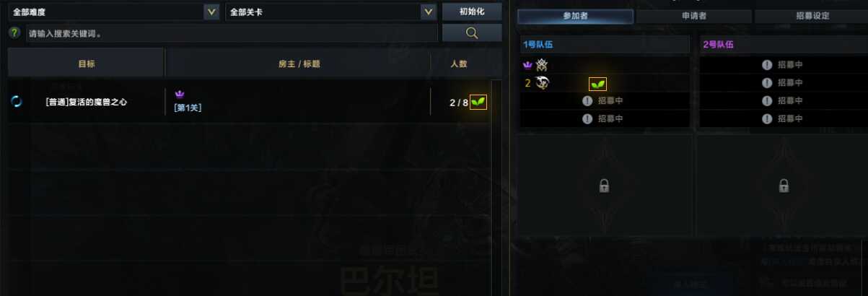Click the 初始化 reset button

pos(472,12)
